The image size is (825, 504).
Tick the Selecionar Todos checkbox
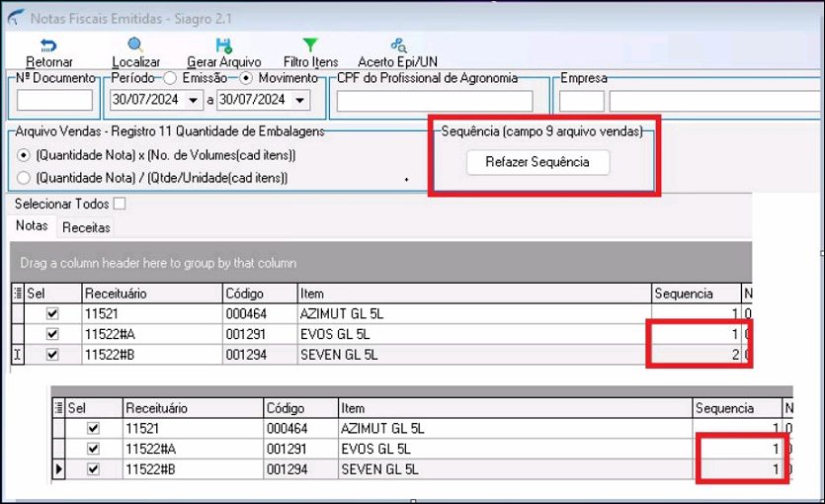click(x=120, y=204)
